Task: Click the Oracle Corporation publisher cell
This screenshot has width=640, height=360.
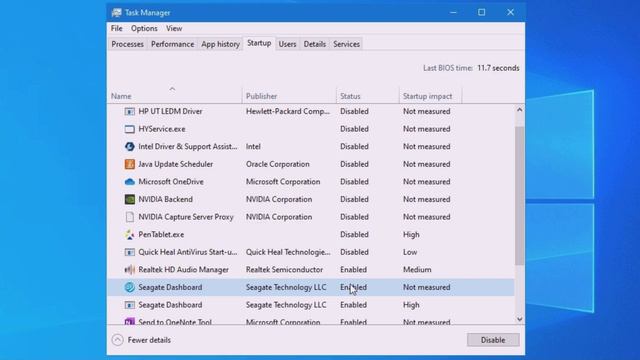Action: click(278, 164)
